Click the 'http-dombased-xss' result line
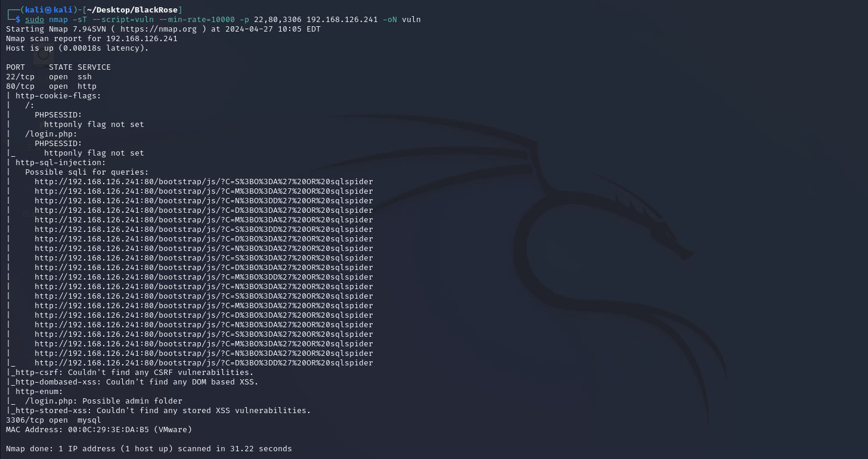868x459 pixels. pyautogui.click(x=132, y=382)
